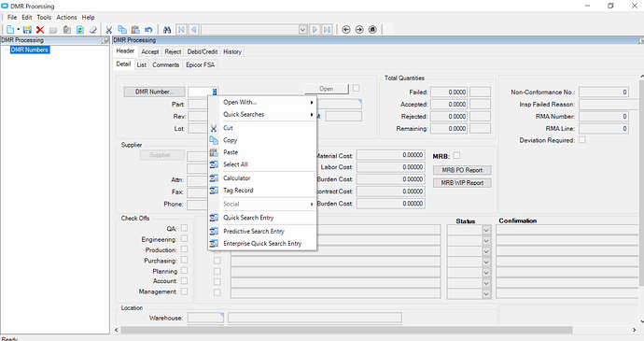Viewport: 644px width, 341px height.
Task: Click the DMR Number... button
Action: [x=154, y=92]
